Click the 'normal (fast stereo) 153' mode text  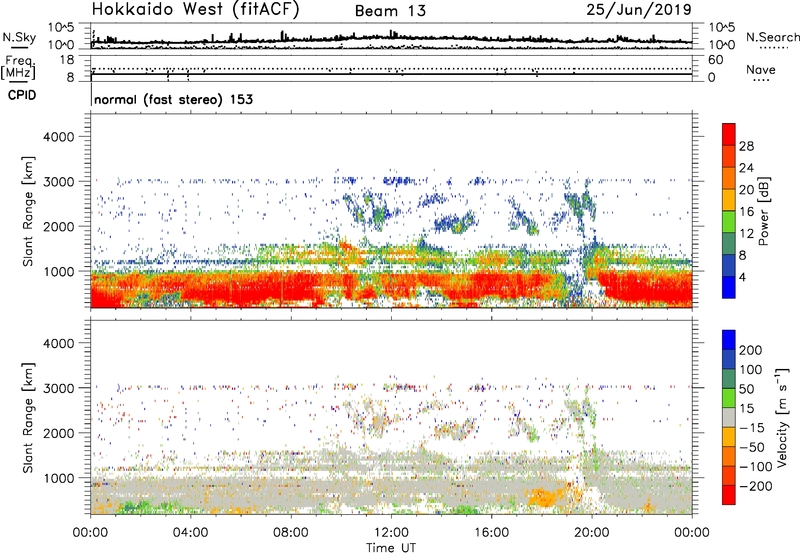173,100
